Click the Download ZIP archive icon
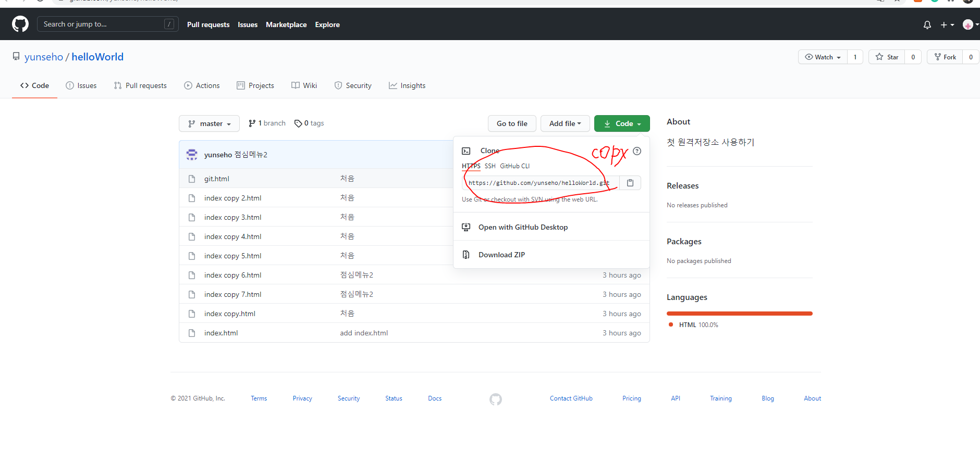Image resolution: width=980 pixels, height=463 pixels. [466, 255]
